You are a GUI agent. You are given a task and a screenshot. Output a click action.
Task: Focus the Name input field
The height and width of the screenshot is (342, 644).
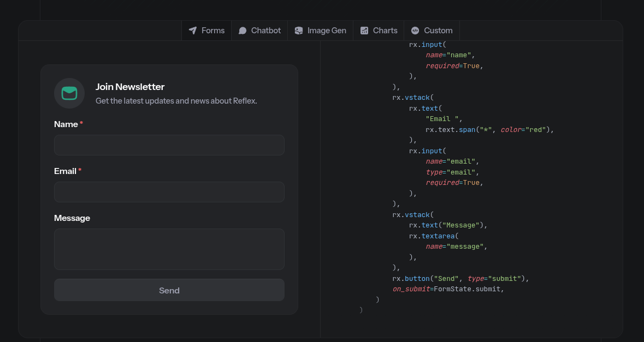tap(169, 145)
